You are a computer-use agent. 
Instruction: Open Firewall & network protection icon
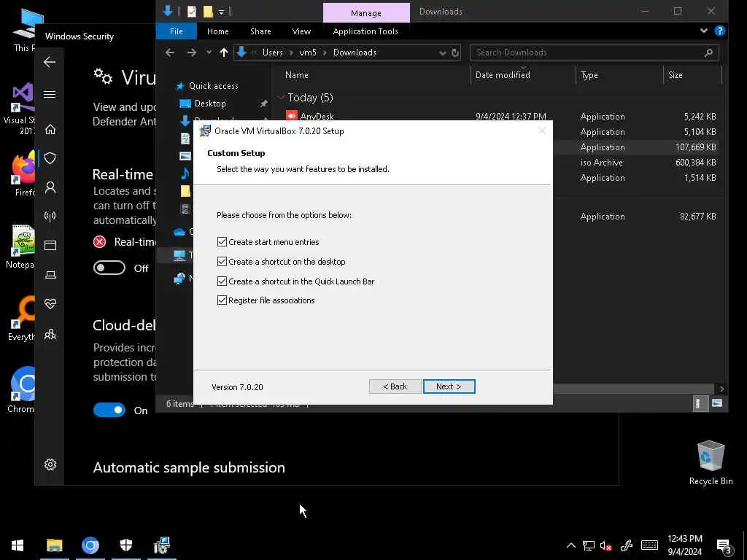[50, 216]
